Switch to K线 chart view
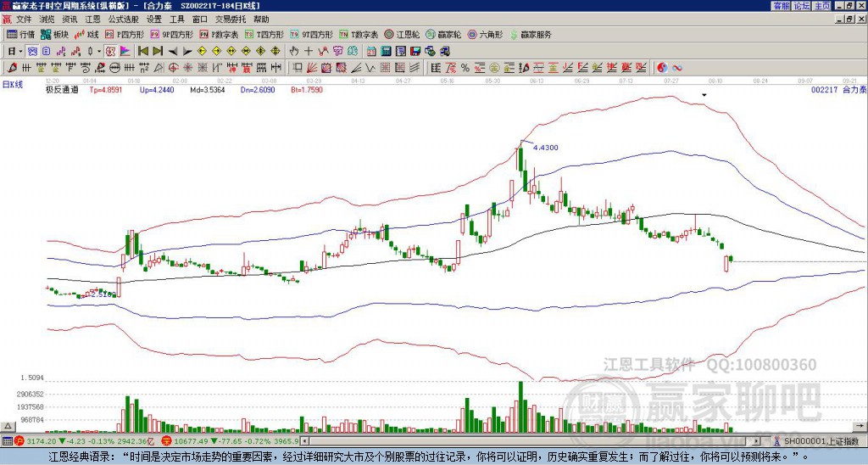The image size is (868, 465). coord(86,34)
